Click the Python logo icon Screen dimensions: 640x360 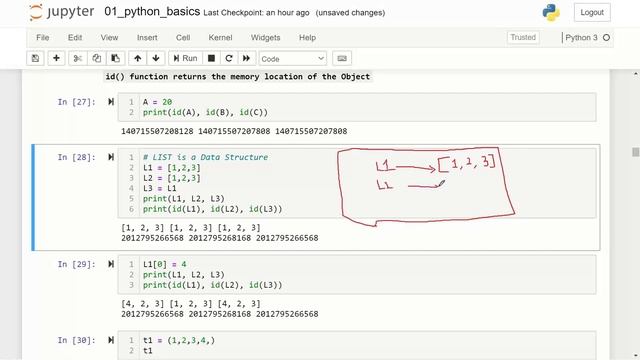(551, 13)
